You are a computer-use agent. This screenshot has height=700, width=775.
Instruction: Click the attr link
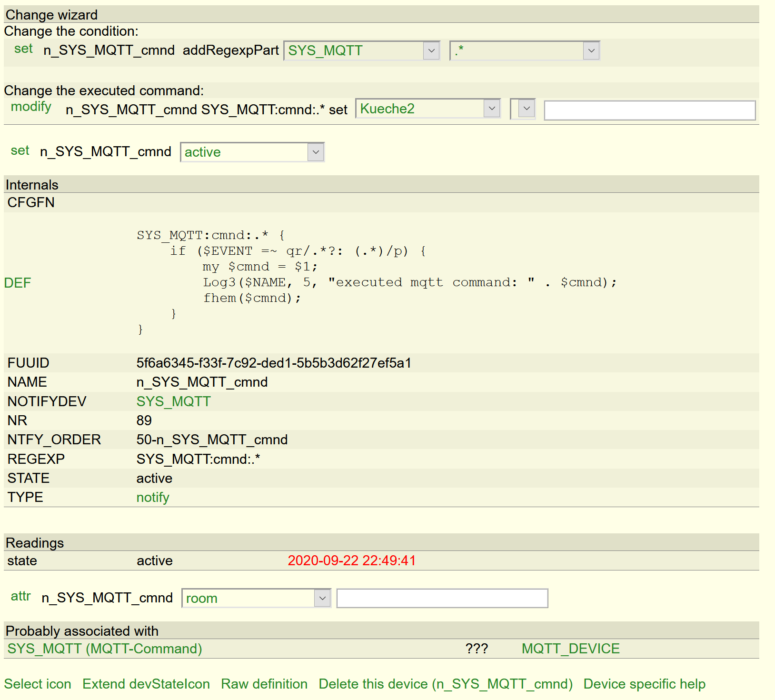(x=20, y=596)
